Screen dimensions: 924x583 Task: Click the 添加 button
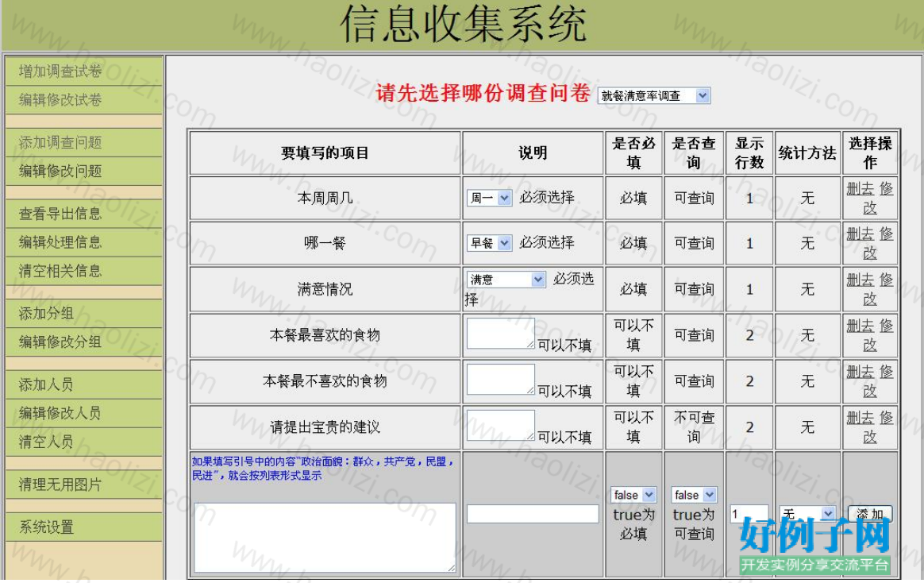[870, 514]
